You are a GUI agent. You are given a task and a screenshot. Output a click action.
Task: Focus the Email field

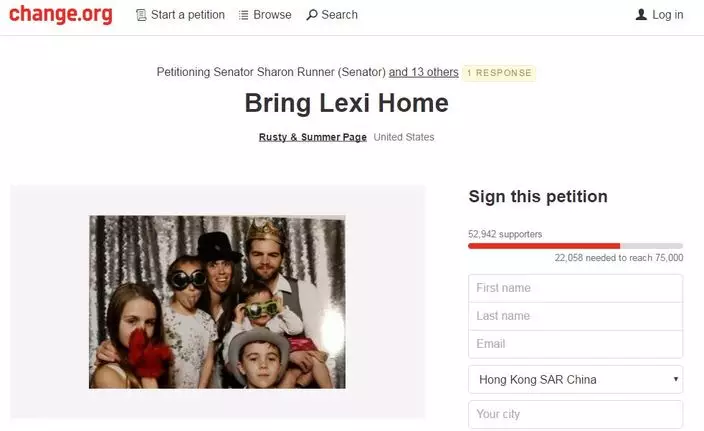(x=575, y=344)
